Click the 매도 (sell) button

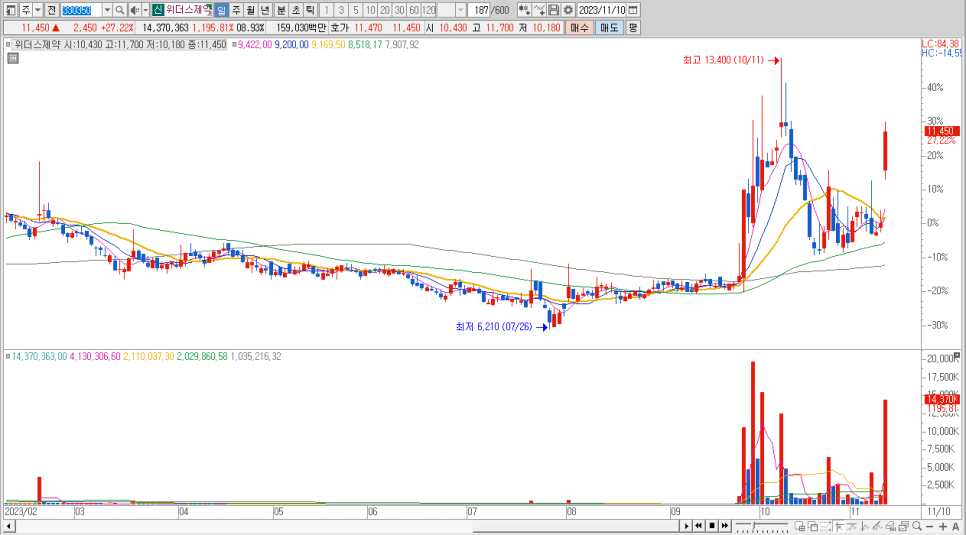(609, 28)
